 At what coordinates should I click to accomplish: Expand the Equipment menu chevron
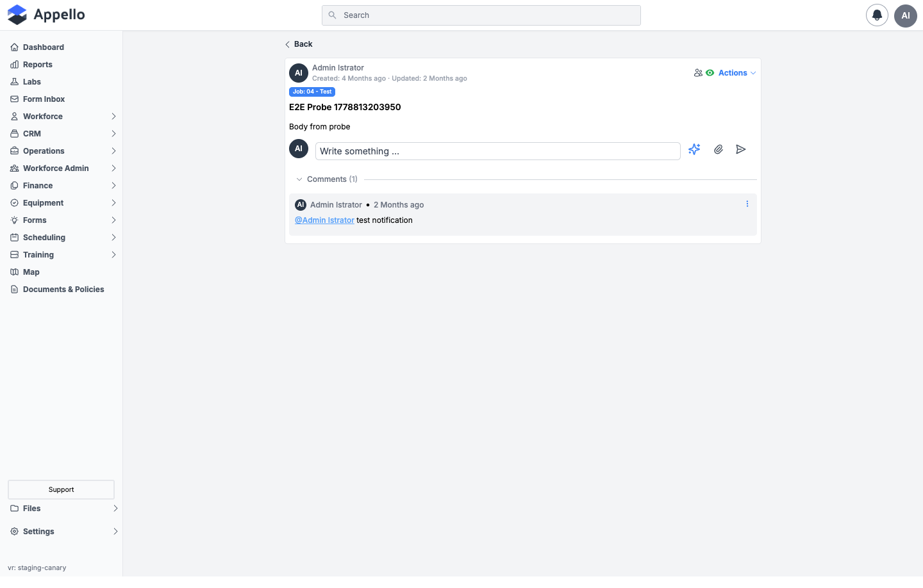tap(113, 203)
